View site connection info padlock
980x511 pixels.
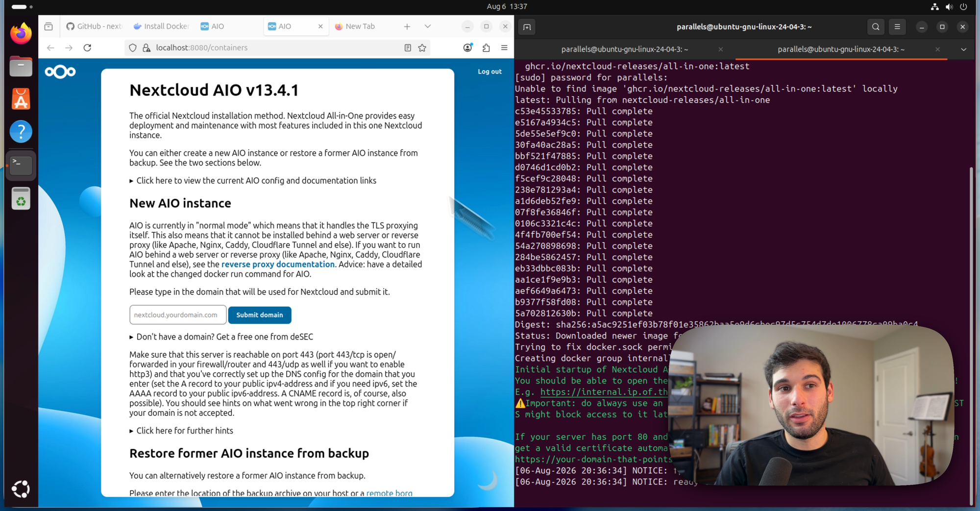[x=146, y=48]
